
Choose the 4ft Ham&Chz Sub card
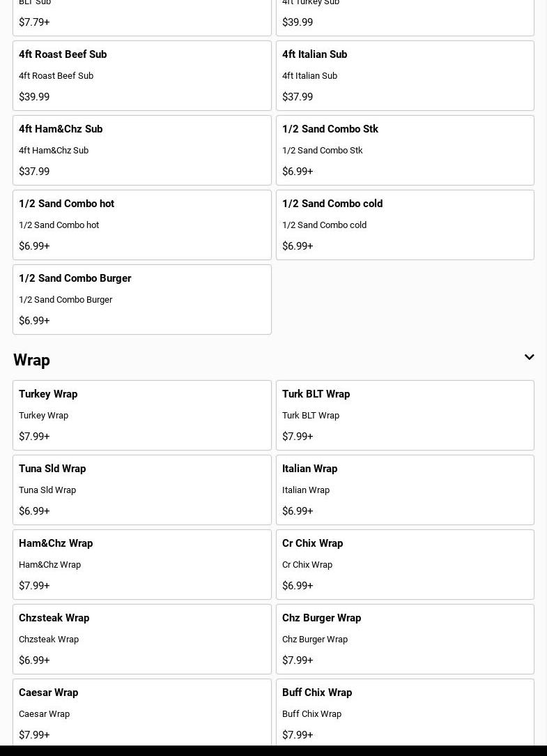point(141,150)
